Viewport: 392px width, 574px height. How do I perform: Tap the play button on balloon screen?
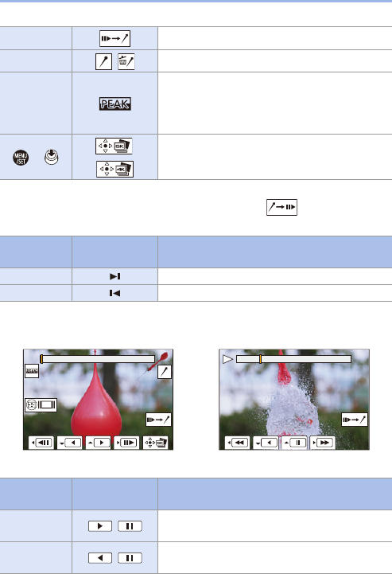[99, 443]
